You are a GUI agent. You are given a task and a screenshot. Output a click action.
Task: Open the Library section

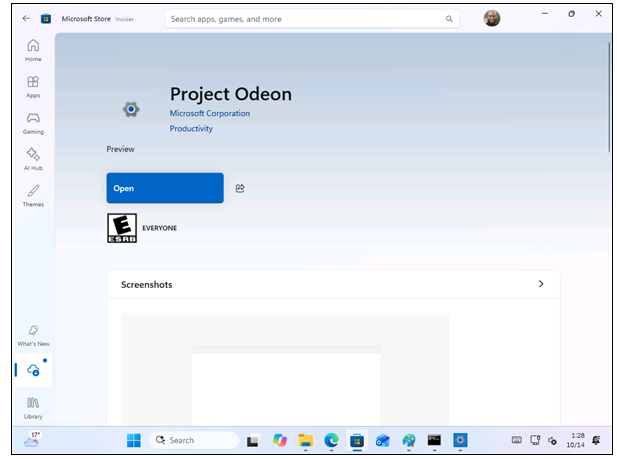pos(33,408)
